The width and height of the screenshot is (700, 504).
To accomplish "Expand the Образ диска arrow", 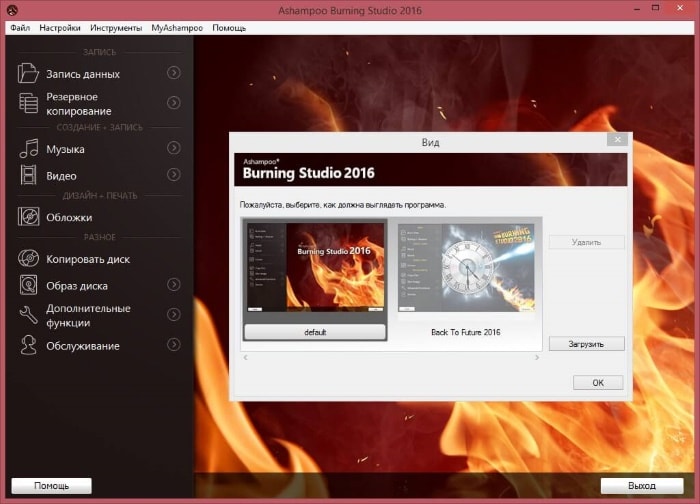I will (174, 284).
